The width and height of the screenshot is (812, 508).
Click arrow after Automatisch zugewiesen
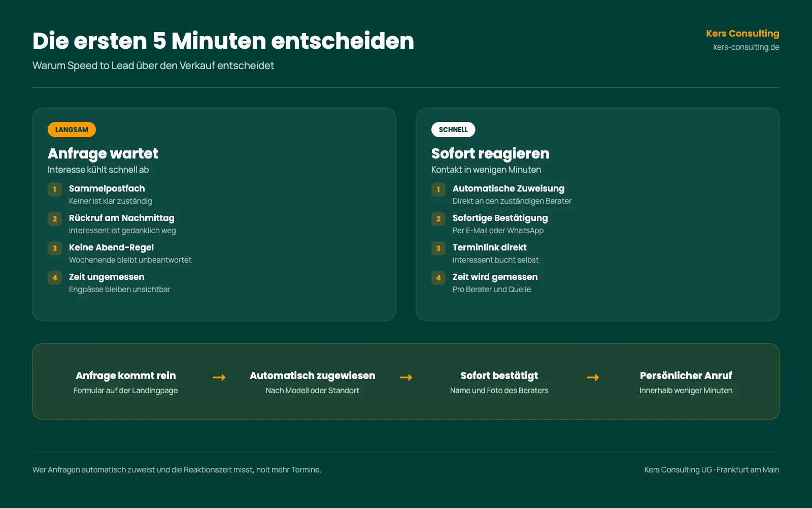point(406,377)
